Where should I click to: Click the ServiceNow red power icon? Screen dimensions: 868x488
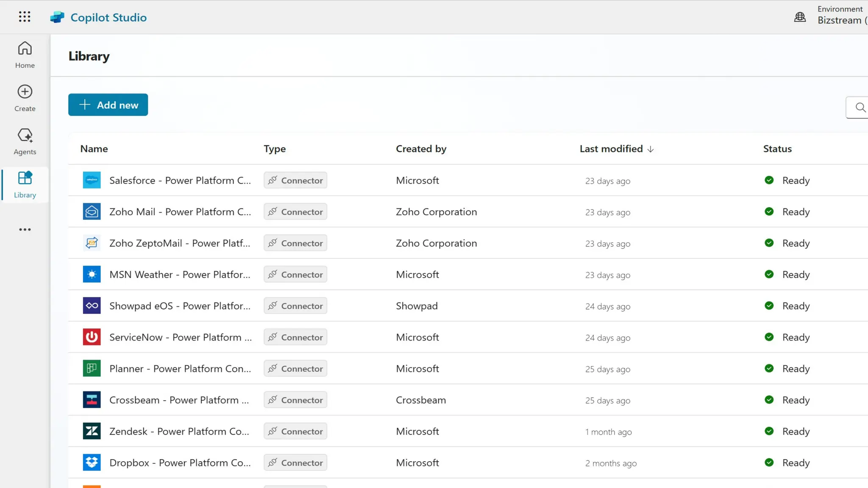(92, 337)
